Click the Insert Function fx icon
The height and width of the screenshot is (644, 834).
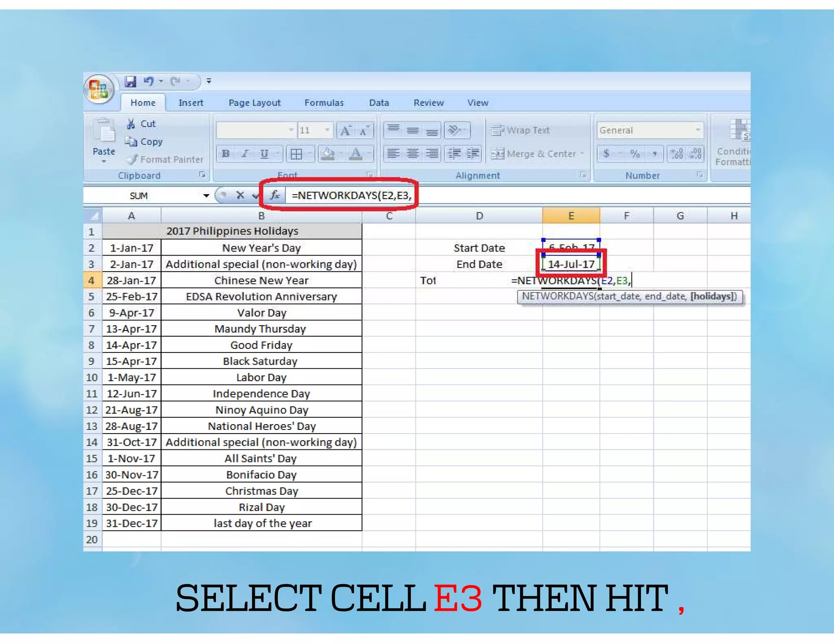point(275,195)
